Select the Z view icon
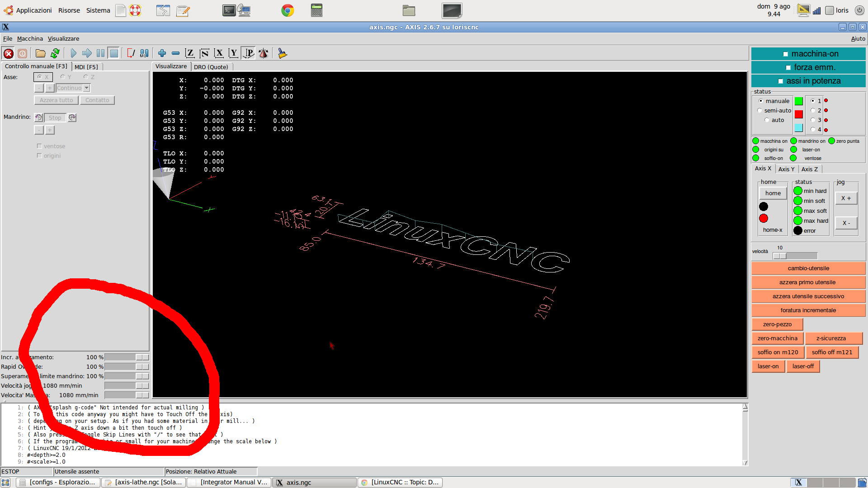 click(190, 54)
